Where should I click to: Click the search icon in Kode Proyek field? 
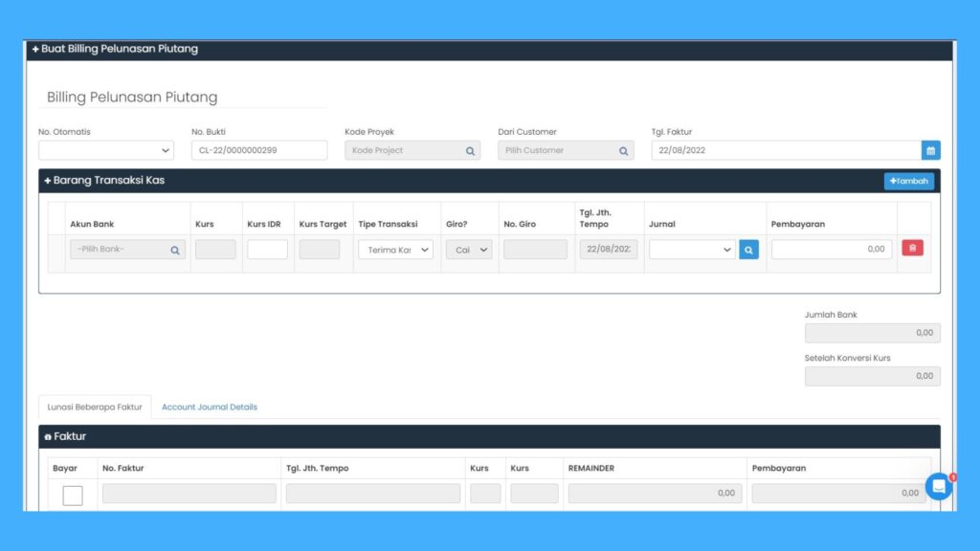coord(470,150)
